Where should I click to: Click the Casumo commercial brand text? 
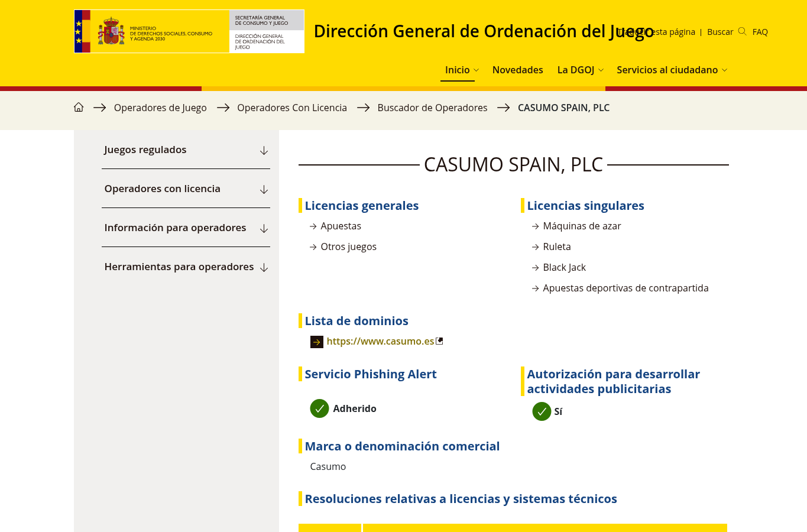(x=328, y=466)
